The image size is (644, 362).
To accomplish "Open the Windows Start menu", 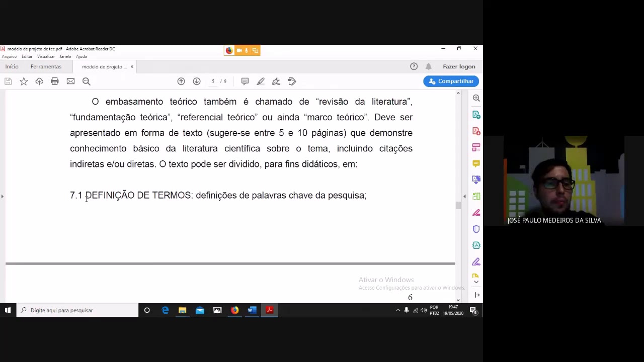I will (x=8, y=310).
